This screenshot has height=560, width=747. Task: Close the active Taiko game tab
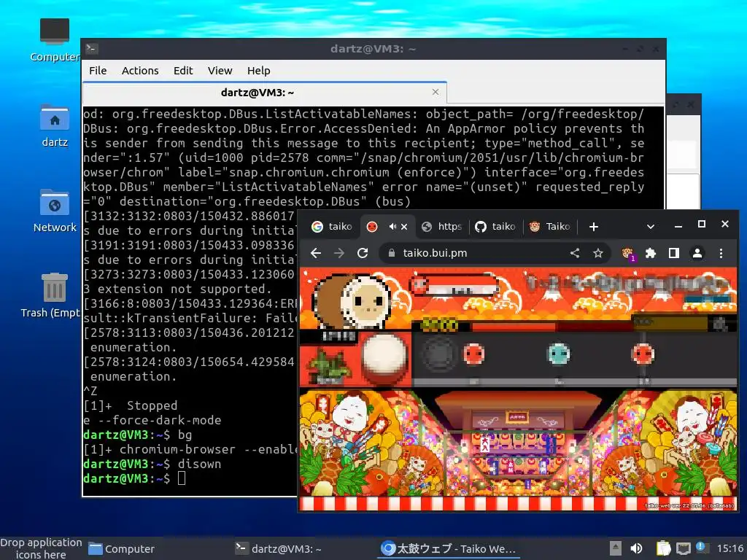(404, 227)
